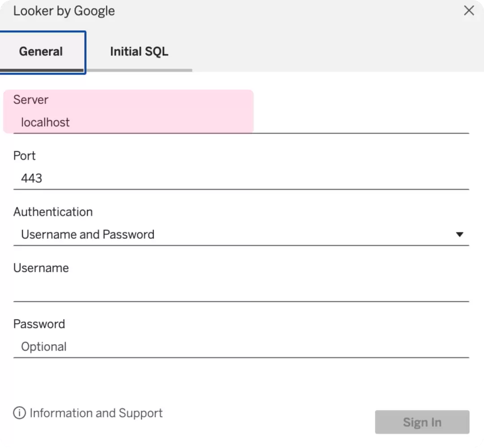Close the Looker by Google dialog
This screenshot has width=484, height=448.
(x=469, y=11)
